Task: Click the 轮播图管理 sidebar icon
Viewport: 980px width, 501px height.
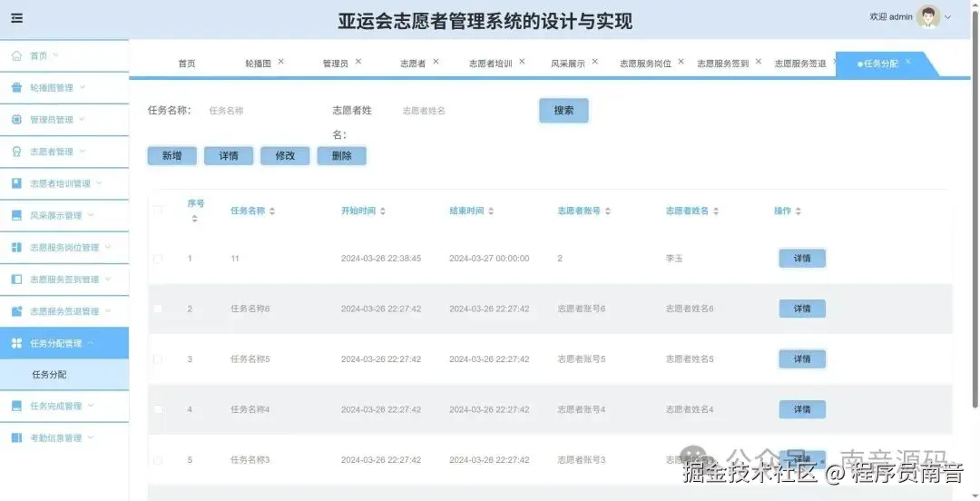Action: (x=17, y=87)
